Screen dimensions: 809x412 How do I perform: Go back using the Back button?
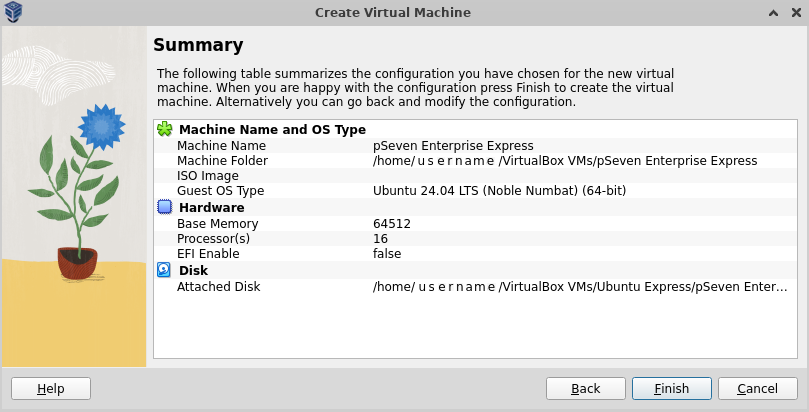585,388
